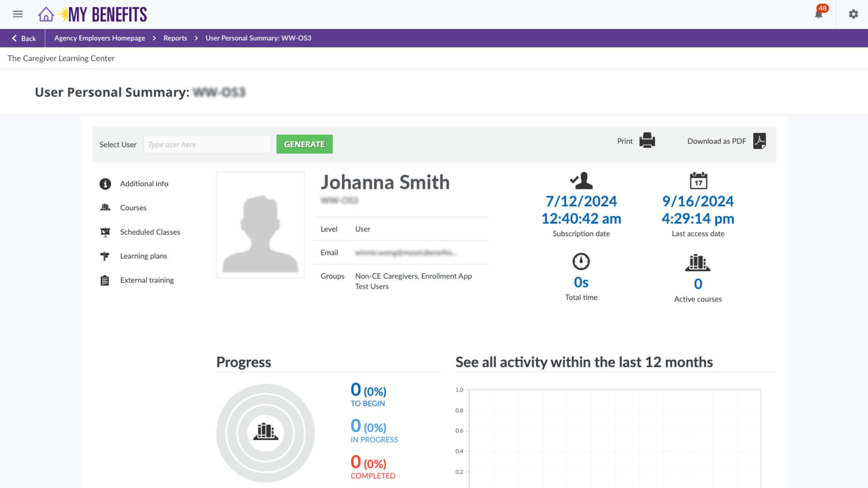Click Johanna Smith's profile picture placeholder
Image resolution: width=868 pixels, height=488 pixels.
[x=260, y=225]
